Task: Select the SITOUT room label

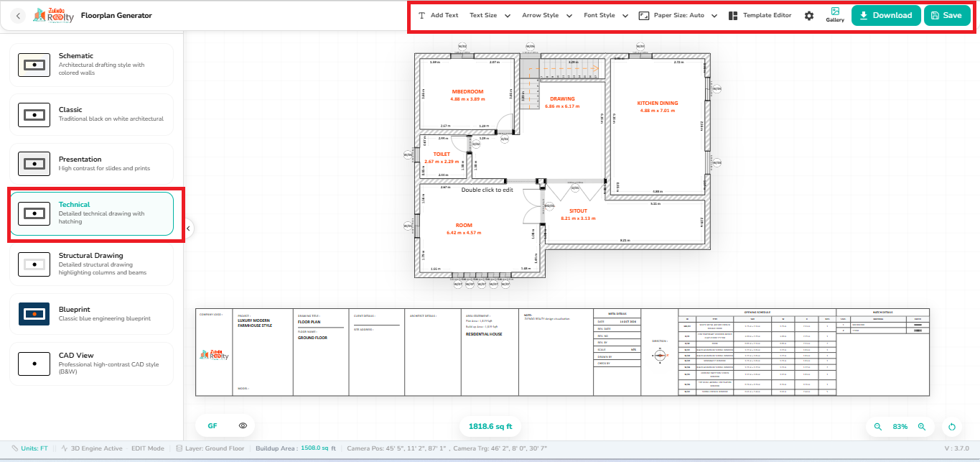Action: (x=579, y=211)
